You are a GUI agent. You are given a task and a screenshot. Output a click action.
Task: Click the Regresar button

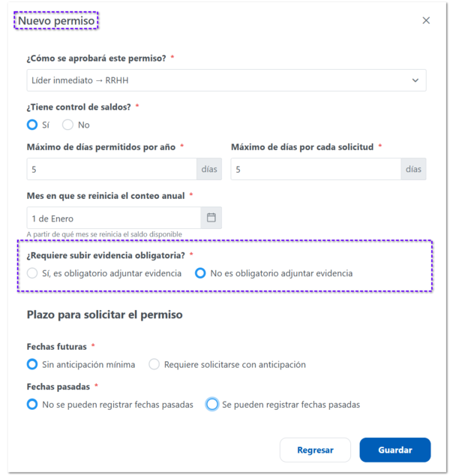[x=315, y=450]
